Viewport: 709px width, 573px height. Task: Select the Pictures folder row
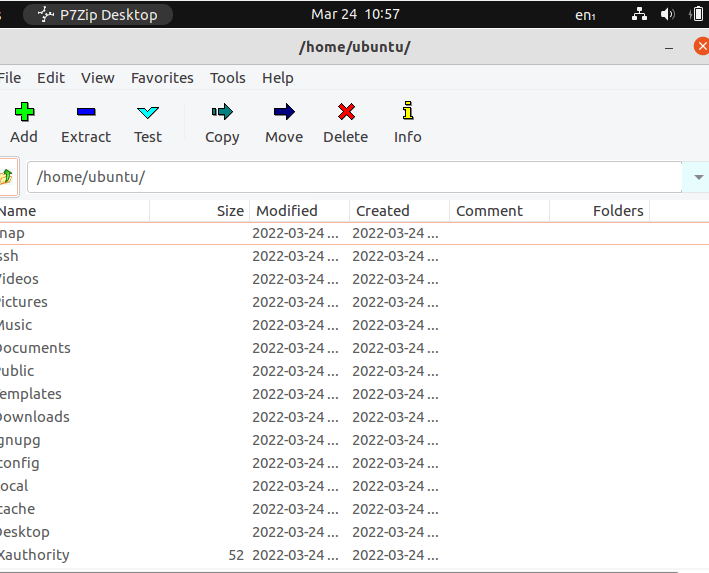pyautogui.click(x=354, y=302)
